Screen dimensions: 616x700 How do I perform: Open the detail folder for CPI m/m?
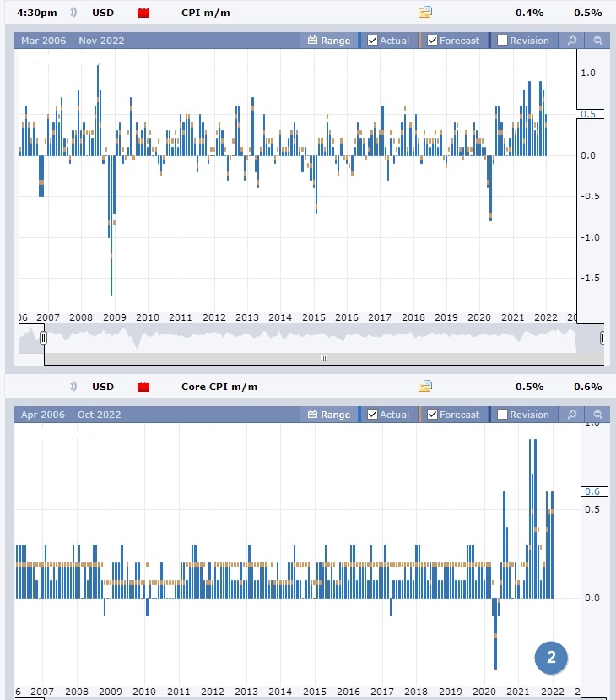coord(425,13)
